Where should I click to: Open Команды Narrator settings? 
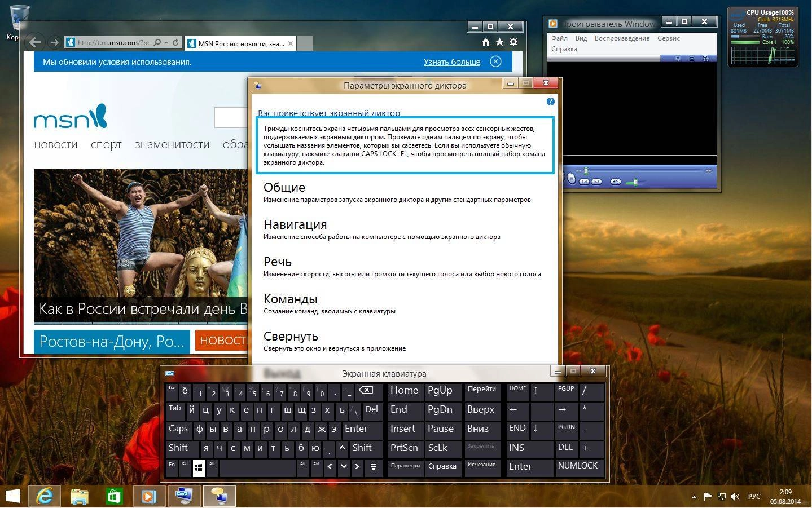click(291, 299)
